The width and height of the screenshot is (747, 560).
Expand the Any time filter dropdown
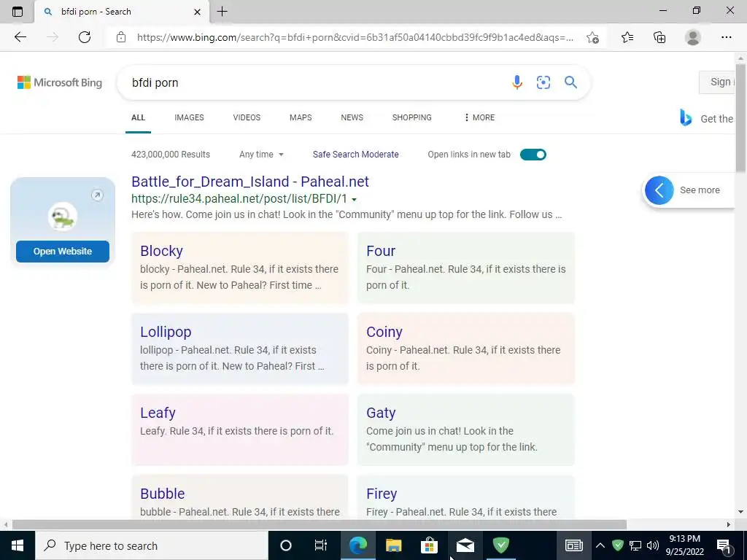261,155
